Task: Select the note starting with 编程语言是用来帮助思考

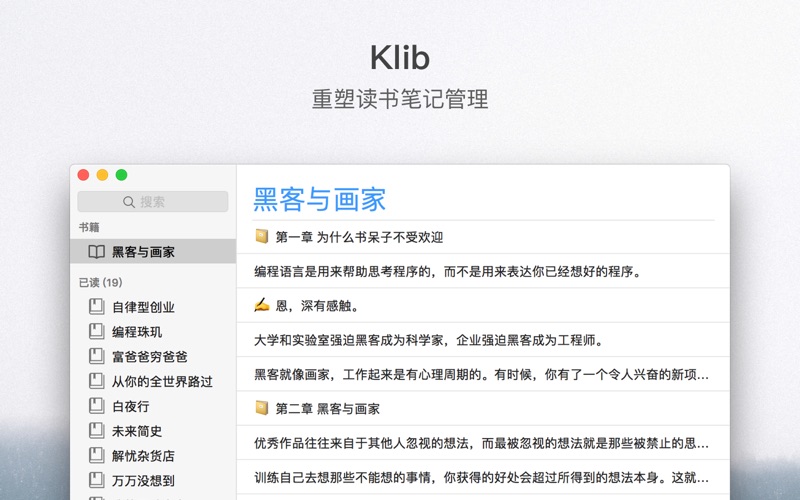Action: pyautogui.click(x=447, y=271)
